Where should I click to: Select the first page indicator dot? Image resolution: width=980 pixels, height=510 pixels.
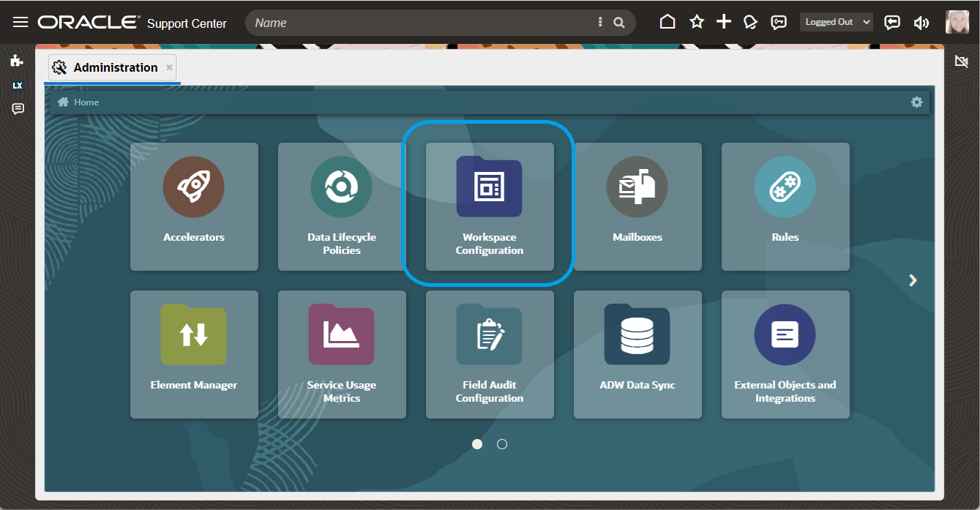pos(477,444)
